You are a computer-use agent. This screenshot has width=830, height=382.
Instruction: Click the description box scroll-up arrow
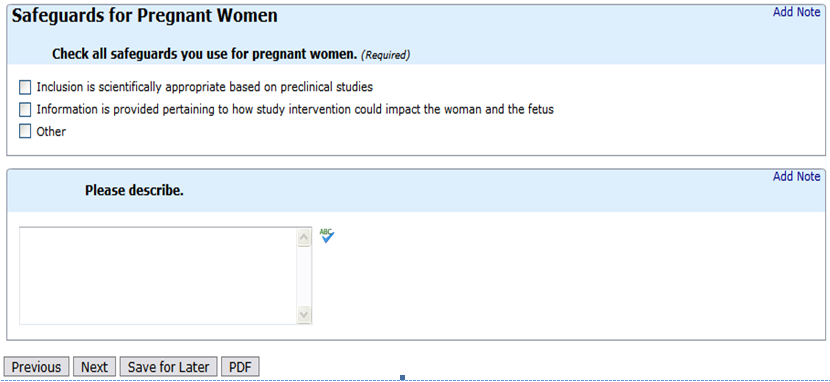click(x=304, y=238)
